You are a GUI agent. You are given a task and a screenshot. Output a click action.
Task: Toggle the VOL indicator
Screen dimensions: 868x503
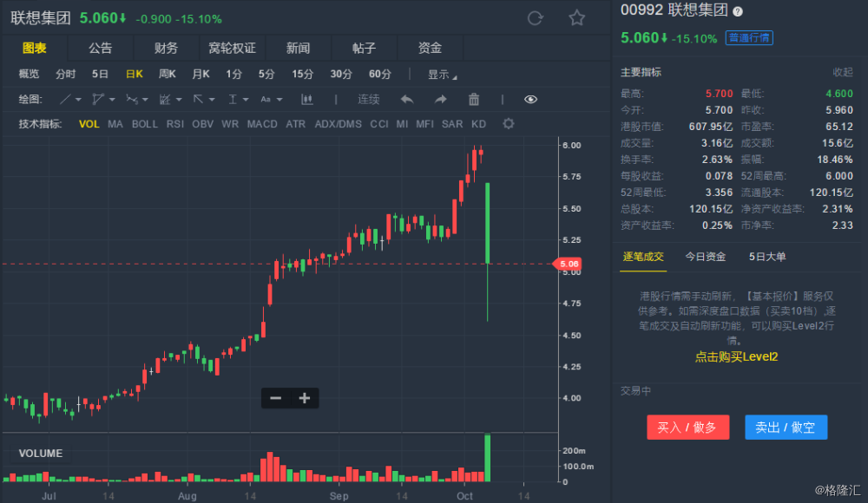pos(89,124)
